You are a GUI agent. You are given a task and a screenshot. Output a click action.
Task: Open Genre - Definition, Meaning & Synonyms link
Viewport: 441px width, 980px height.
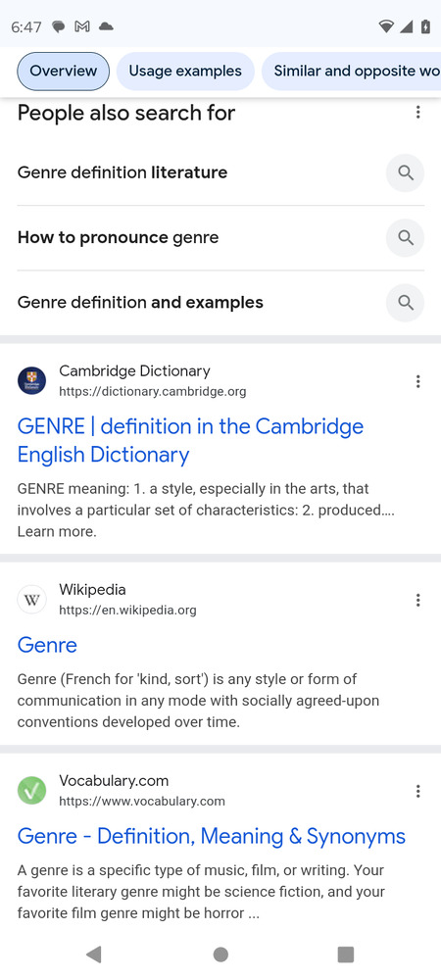(x=212, y=836)
